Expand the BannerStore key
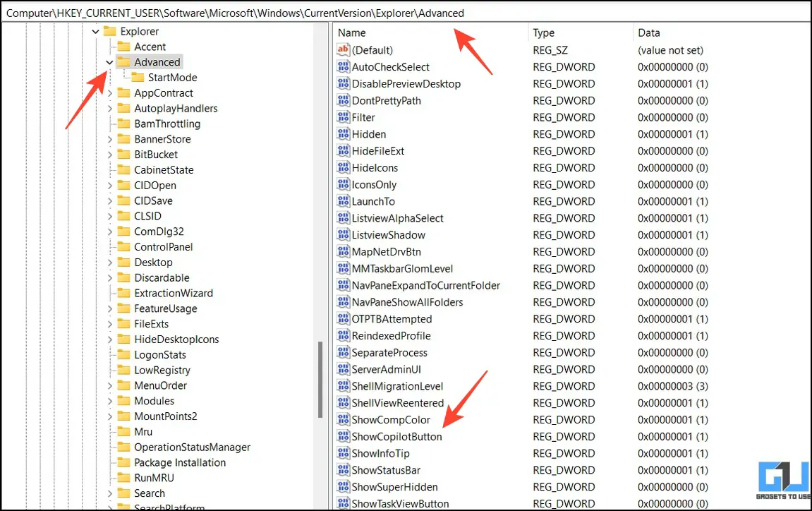The image size is (812, 511). 110,140
